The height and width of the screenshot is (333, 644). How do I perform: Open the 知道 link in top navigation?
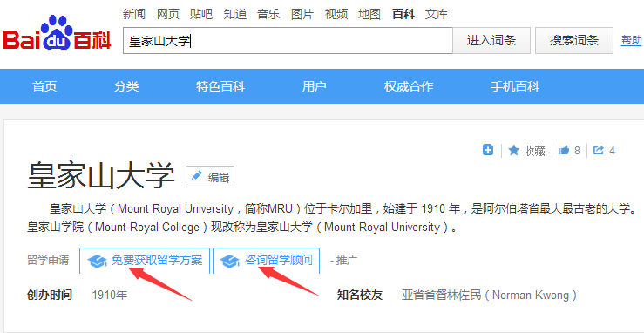point(235,14)
